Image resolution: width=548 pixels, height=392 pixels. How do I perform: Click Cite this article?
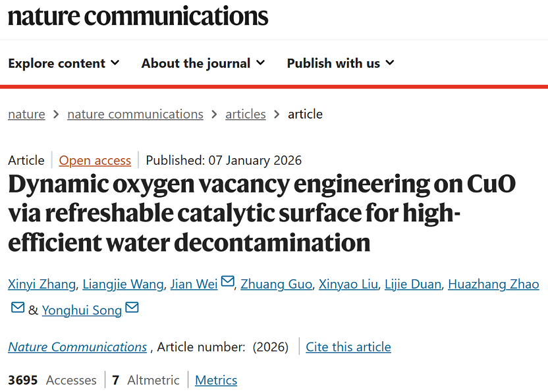click(x=348, y=347)
